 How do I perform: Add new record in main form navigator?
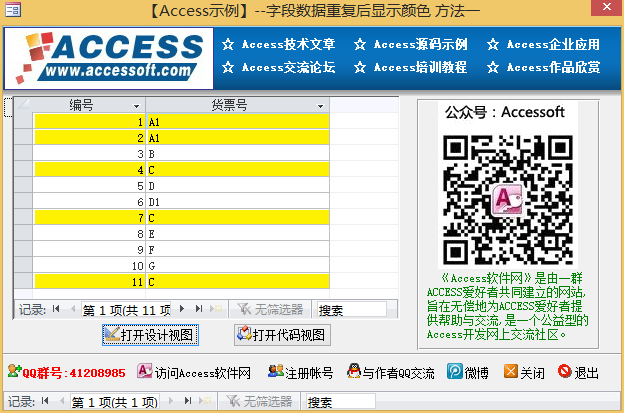206,401
